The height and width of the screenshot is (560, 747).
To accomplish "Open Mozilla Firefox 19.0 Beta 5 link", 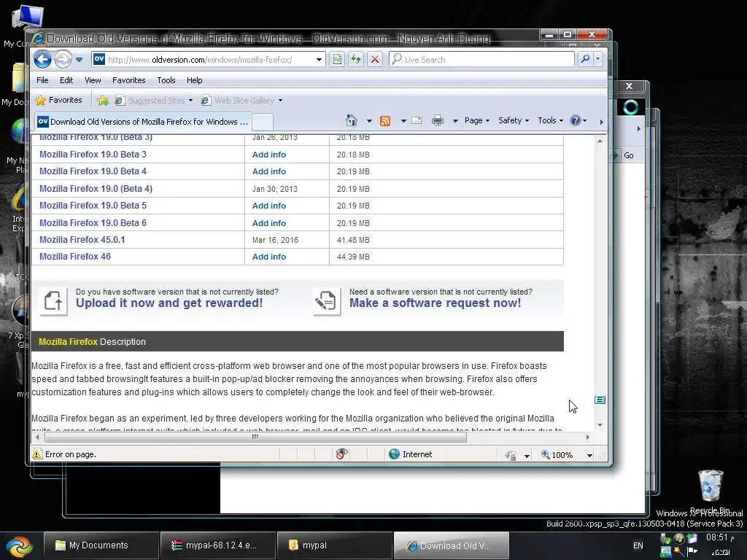I will pyautogui.click(x=93, y=205).
